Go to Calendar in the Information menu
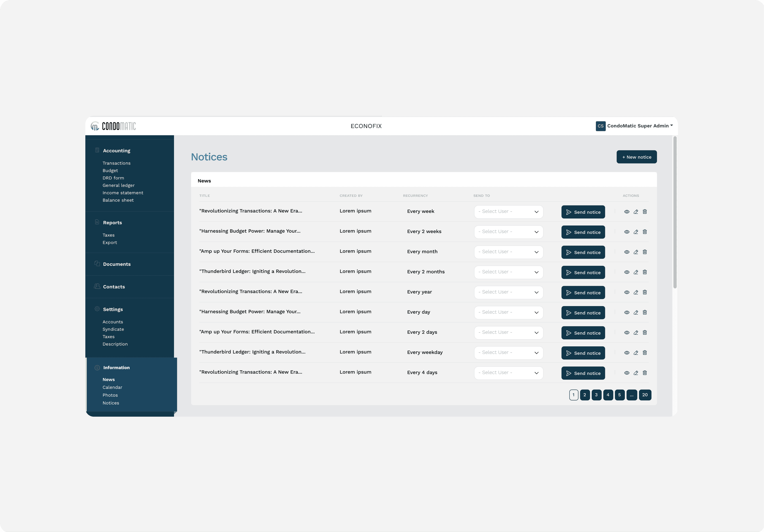 pyautogui.click(x=112, y=387)
